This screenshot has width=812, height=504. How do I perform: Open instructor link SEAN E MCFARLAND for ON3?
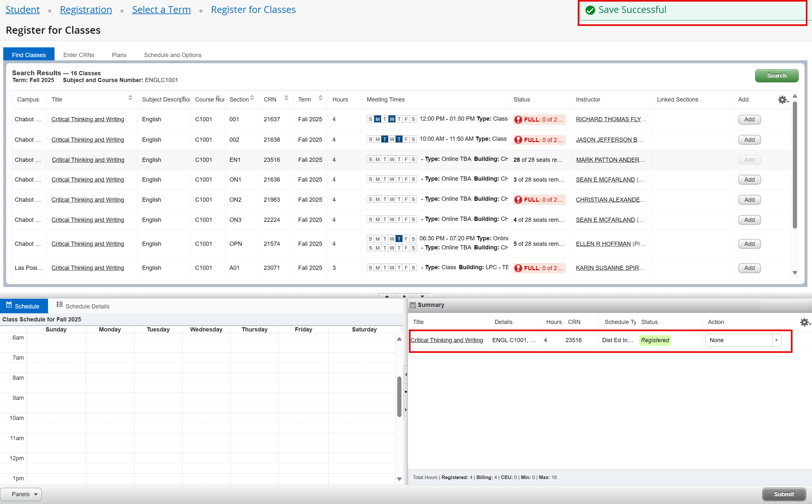click(605, 220)
